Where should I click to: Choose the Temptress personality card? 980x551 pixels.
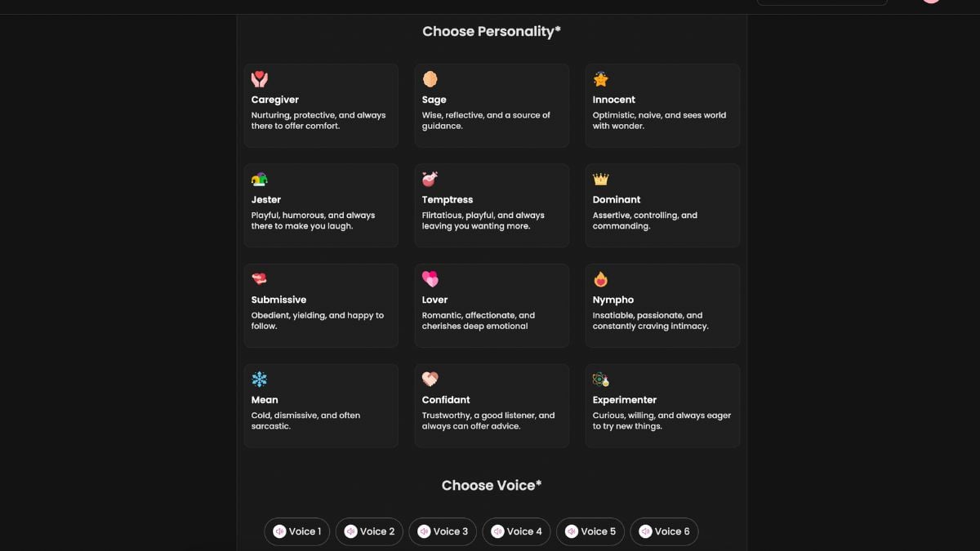point(492,206)
